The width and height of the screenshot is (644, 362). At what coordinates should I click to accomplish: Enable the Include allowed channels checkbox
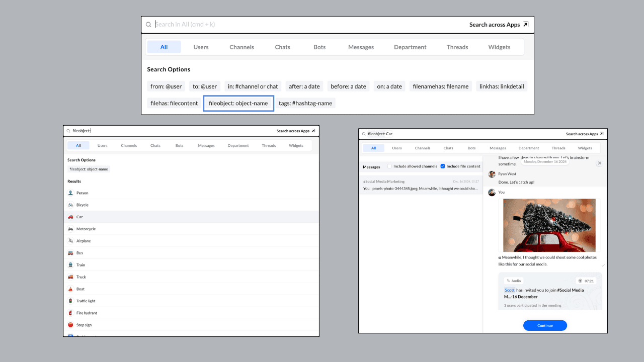point(390,166)
